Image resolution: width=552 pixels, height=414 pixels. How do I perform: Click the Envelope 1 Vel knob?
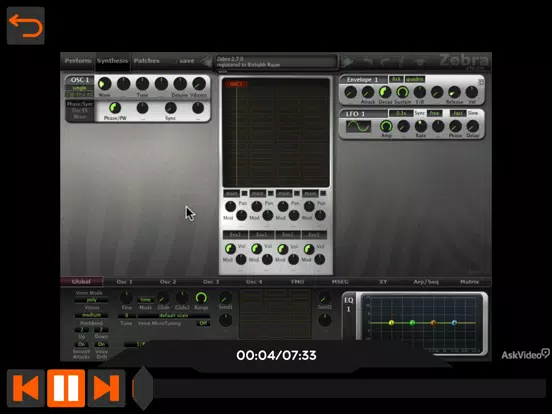(471, 92)
